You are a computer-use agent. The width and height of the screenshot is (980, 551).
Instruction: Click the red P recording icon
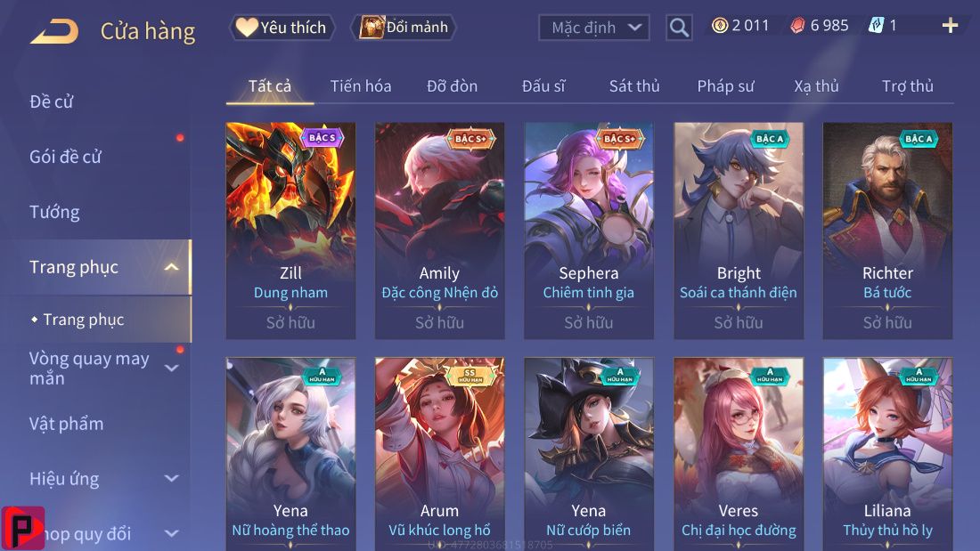pos(23,529)
